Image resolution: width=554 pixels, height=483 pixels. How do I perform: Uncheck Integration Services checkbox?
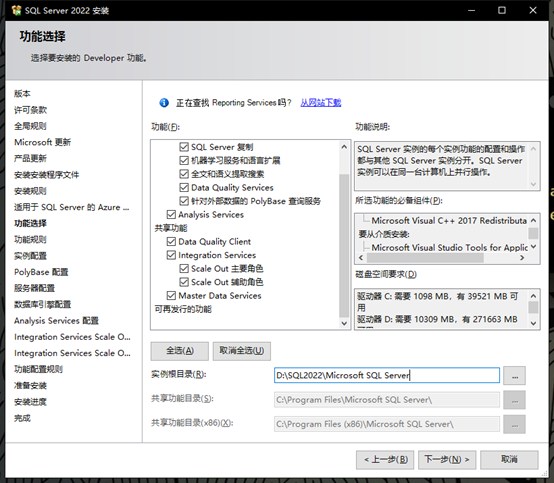tap(171, 255)
